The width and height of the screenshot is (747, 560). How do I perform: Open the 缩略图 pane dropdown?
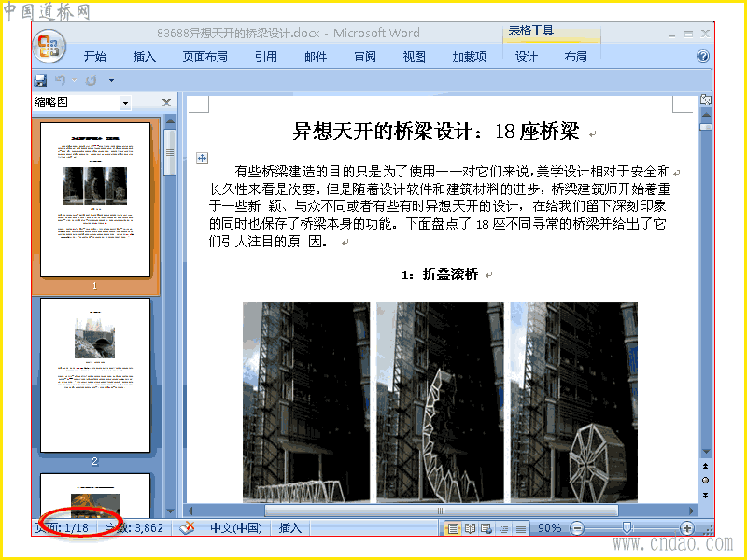tap(125, 103)
